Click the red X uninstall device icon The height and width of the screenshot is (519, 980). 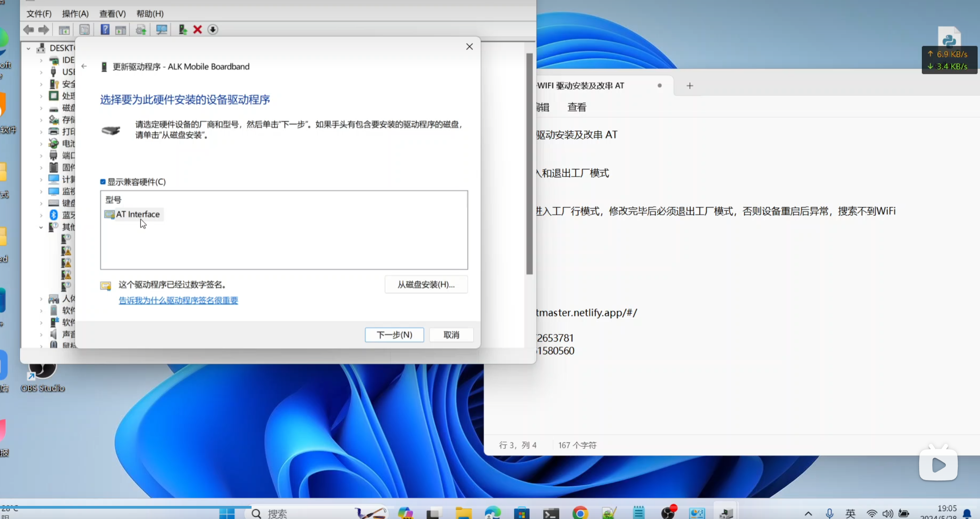(198, 29)
